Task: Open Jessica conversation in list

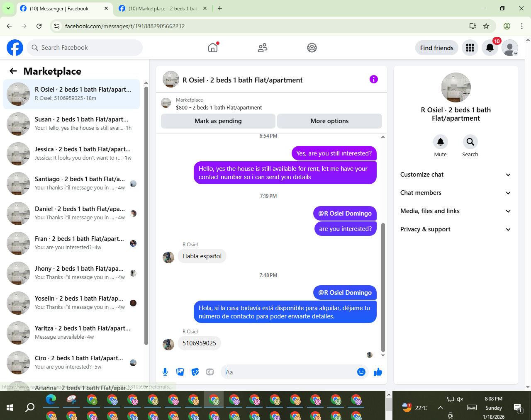Action: click(x=71, y=154)
